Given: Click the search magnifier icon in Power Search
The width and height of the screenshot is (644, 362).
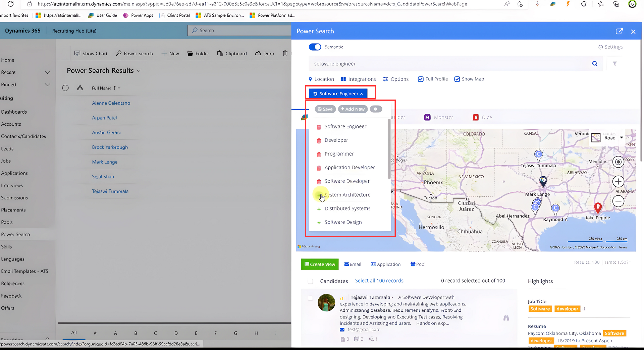Looking at the screenshot, I should tap(595, 64).
